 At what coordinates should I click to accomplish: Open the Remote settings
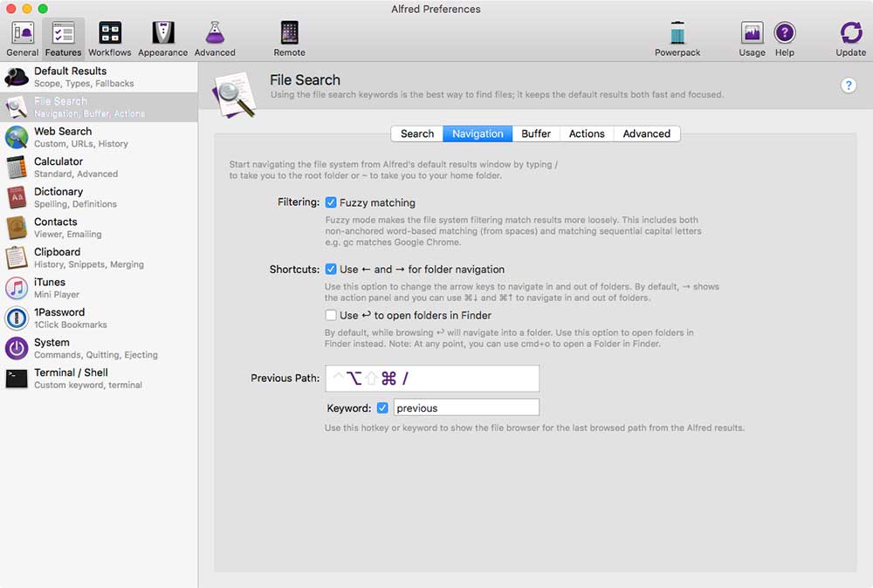289,35
